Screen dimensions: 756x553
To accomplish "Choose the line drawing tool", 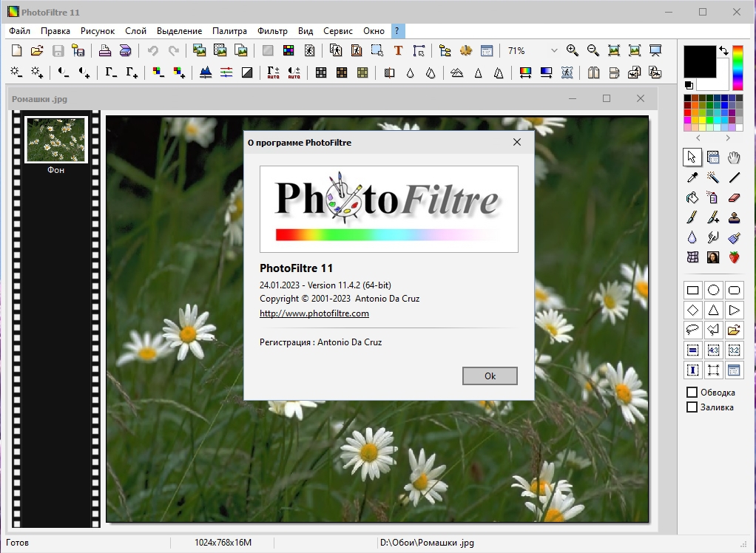I will click(x=734, y=177).
